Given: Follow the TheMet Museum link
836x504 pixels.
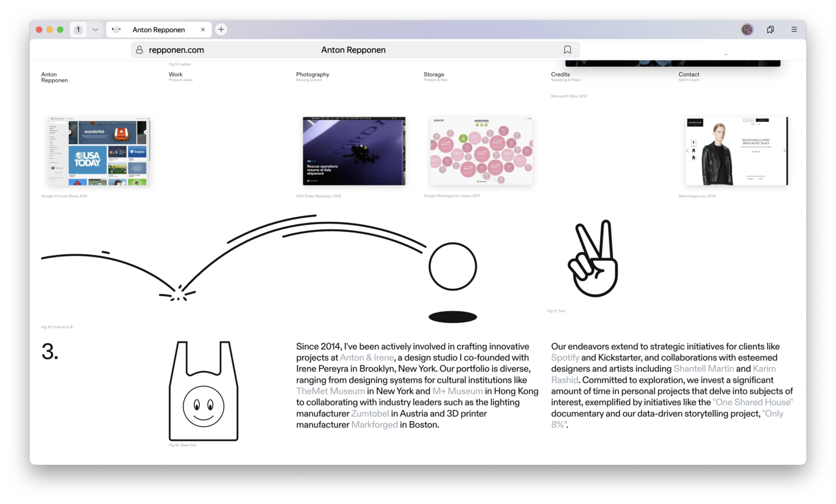Looking at the screenshot, I should tap(330, 391).
